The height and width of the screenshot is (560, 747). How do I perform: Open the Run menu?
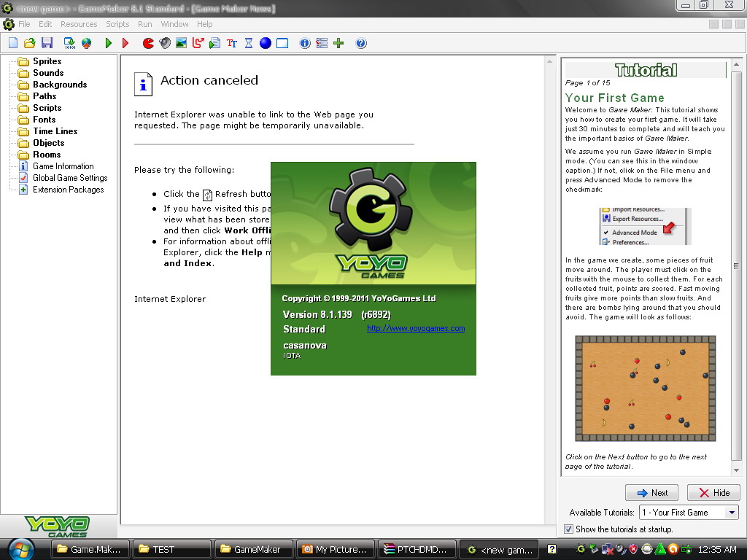[144, 24]
